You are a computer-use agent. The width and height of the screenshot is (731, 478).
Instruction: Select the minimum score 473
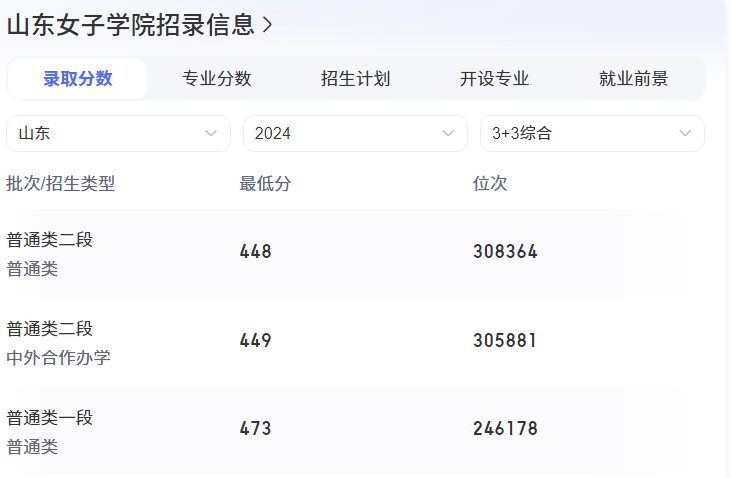pyautogui.click(x=255, y=429)
